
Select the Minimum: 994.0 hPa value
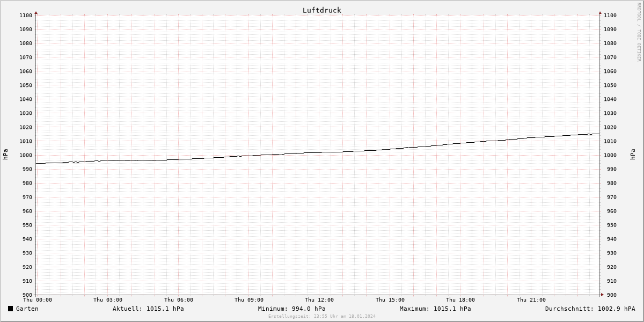point(291,309)
